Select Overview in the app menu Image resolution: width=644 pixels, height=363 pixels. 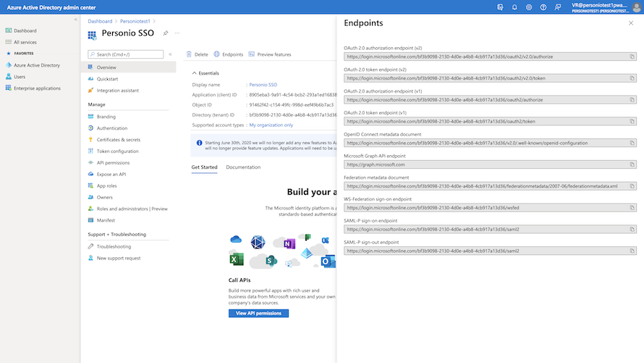pyautogui.click(x=129, y=67)
